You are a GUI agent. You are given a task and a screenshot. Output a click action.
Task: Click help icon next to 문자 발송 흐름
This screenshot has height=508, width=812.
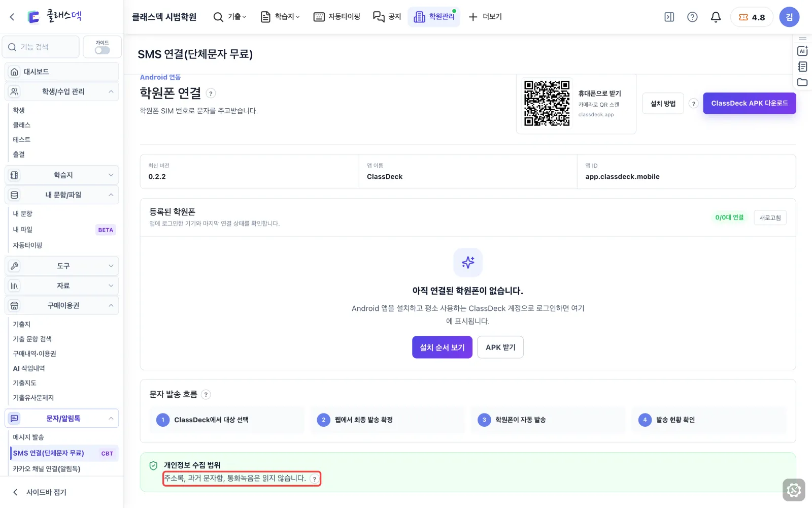[206, 394]
